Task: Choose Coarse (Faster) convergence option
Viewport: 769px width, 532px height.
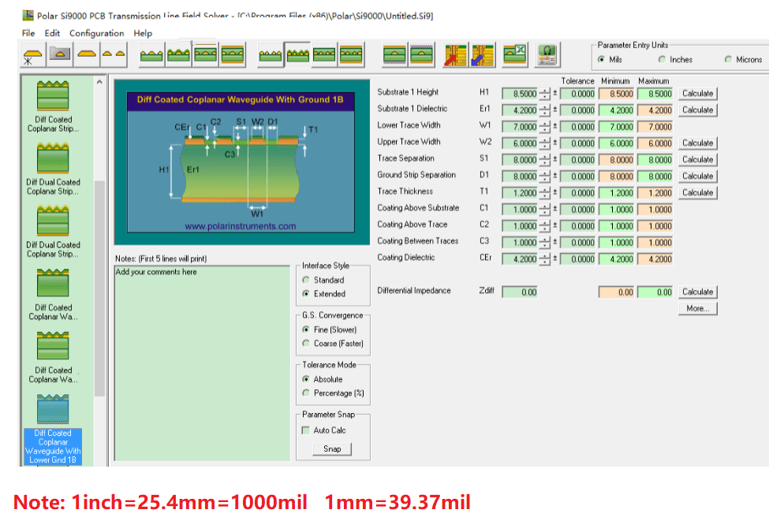Action: [307, 344]
